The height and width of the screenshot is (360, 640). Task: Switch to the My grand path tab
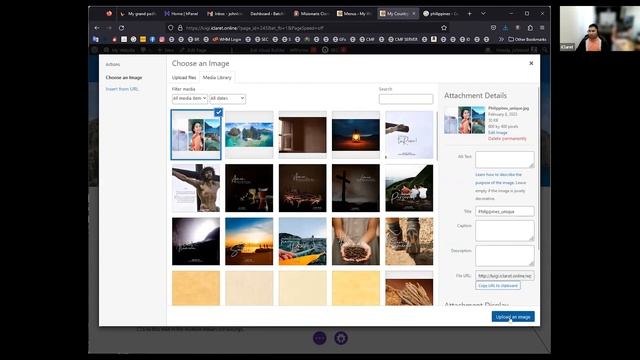click(x=139, y=13)
